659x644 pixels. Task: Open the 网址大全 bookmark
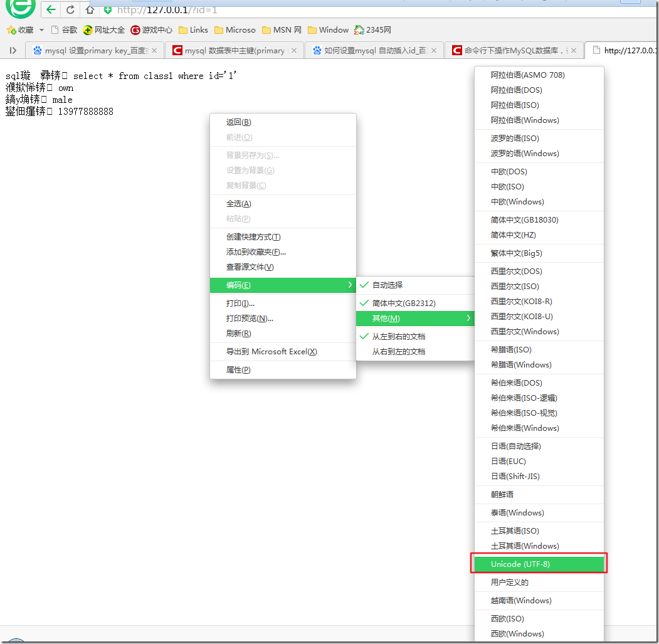[104, 30]
